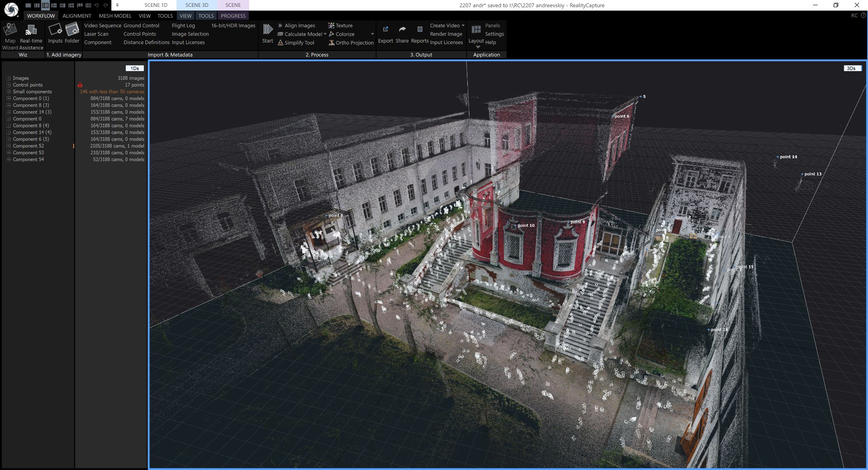Open Create Video dropdown arrow
868x470 pixels.
point(463,25)
